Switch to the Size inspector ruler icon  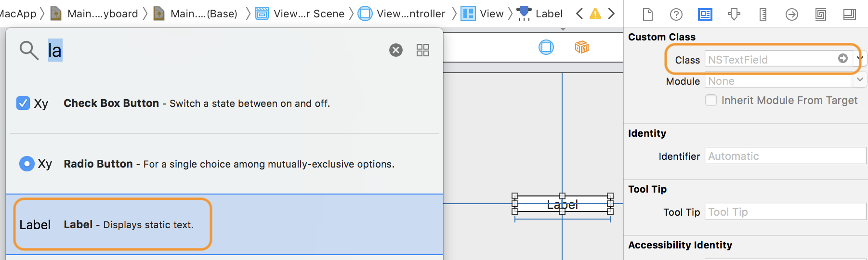pyautogui.click(x=763, y=14)
